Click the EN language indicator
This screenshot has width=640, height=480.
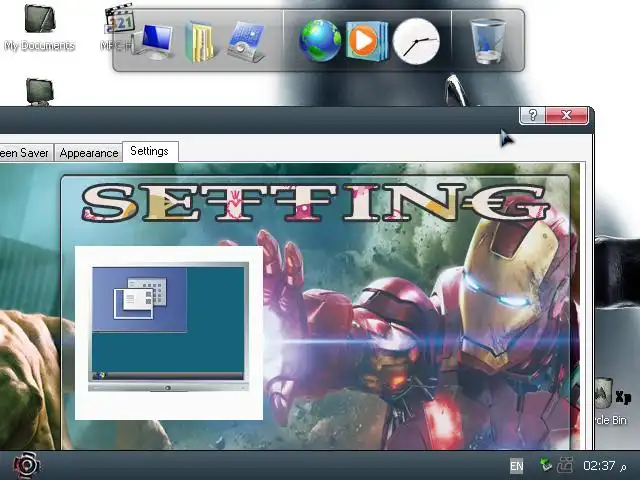516,466
